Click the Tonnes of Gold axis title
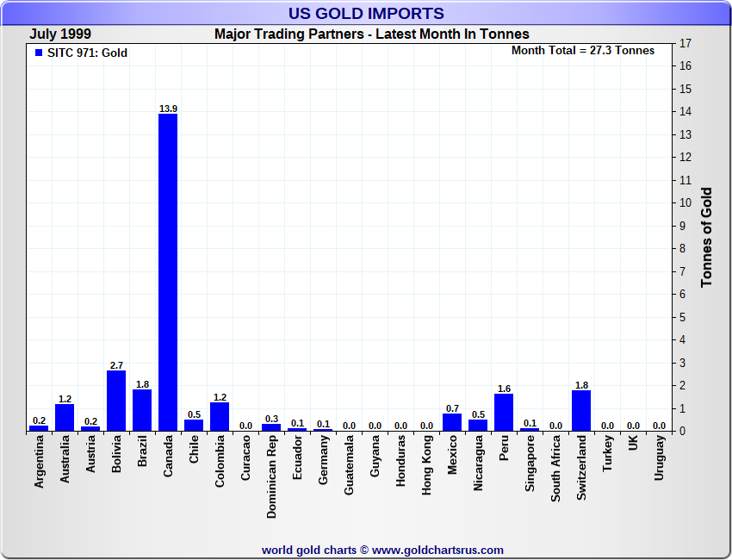732x560 pixels. coord(706,237)
